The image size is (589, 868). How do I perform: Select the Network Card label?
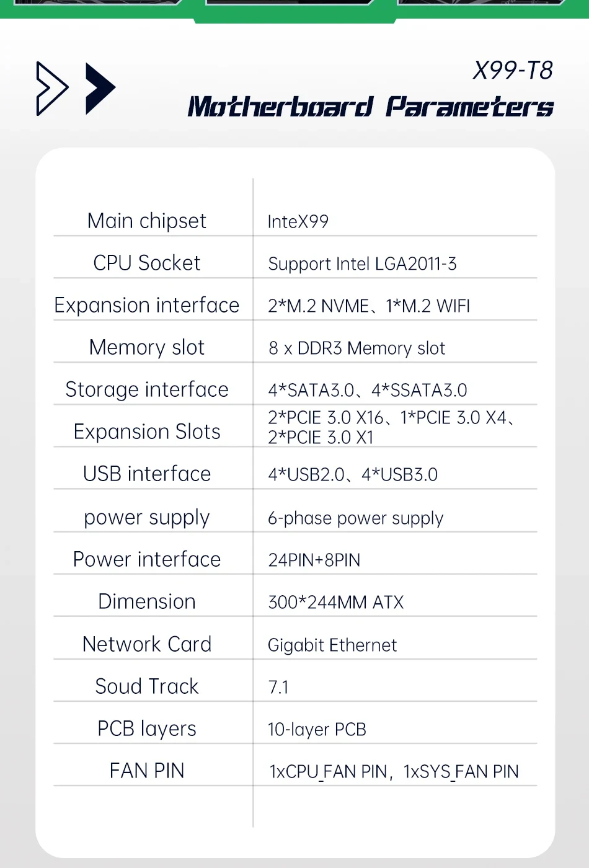point(147,645)
